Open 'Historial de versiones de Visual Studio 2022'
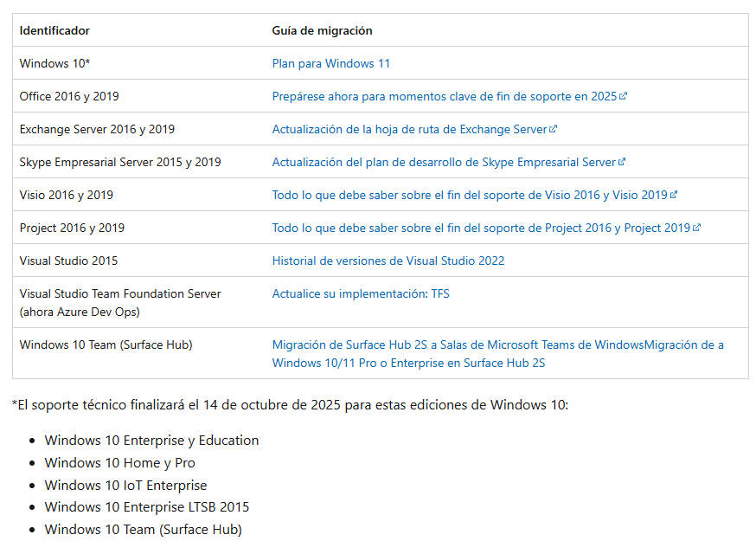 [x=388, y=261]
